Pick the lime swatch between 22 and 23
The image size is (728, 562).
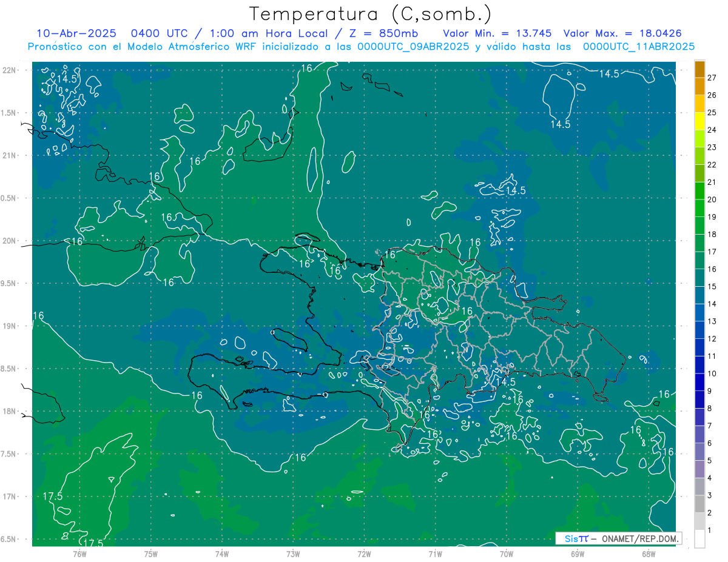pos(699,156)
